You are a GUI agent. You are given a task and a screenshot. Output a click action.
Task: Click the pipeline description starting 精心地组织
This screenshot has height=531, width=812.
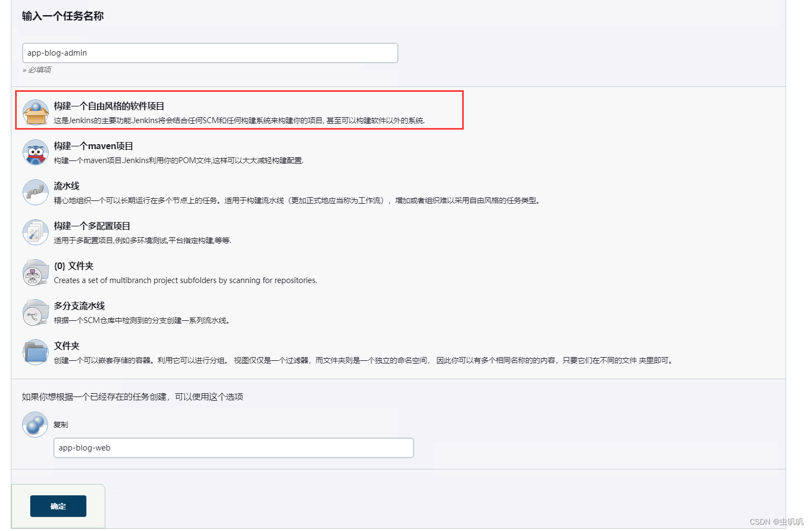click(297, 200)
